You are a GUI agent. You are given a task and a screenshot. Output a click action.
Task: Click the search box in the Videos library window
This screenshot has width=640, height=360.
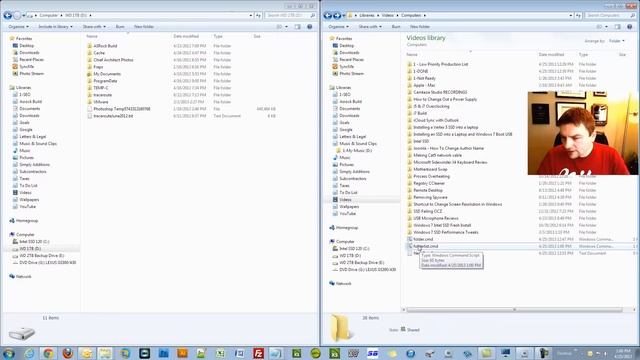click(x=610, y=16)
